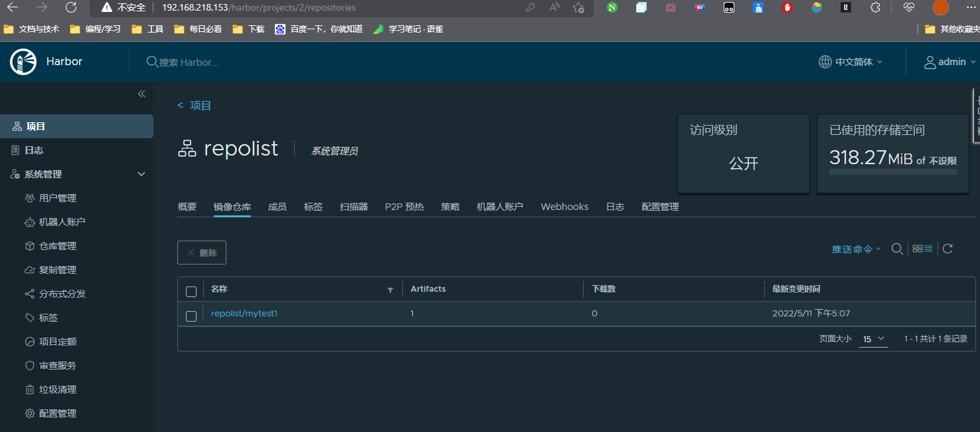Click the not secure warning icon

[x=107, y=7]
